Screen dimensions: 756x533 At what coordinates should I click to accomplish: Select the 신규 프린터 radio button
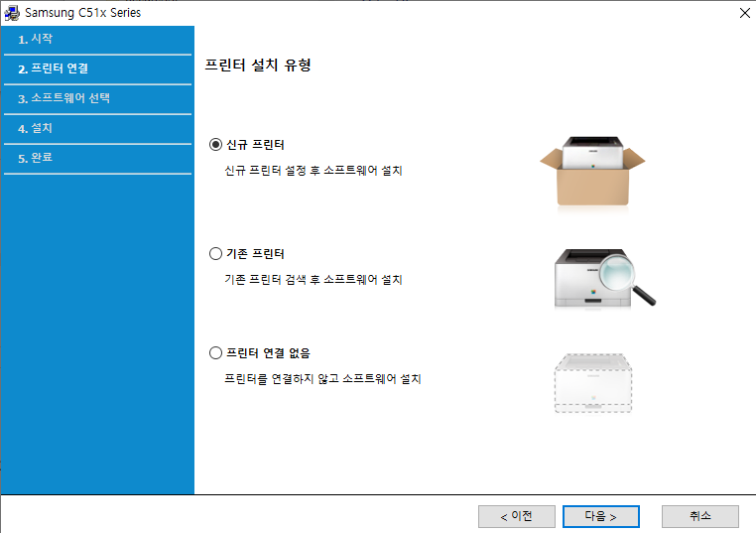(215, 145)
